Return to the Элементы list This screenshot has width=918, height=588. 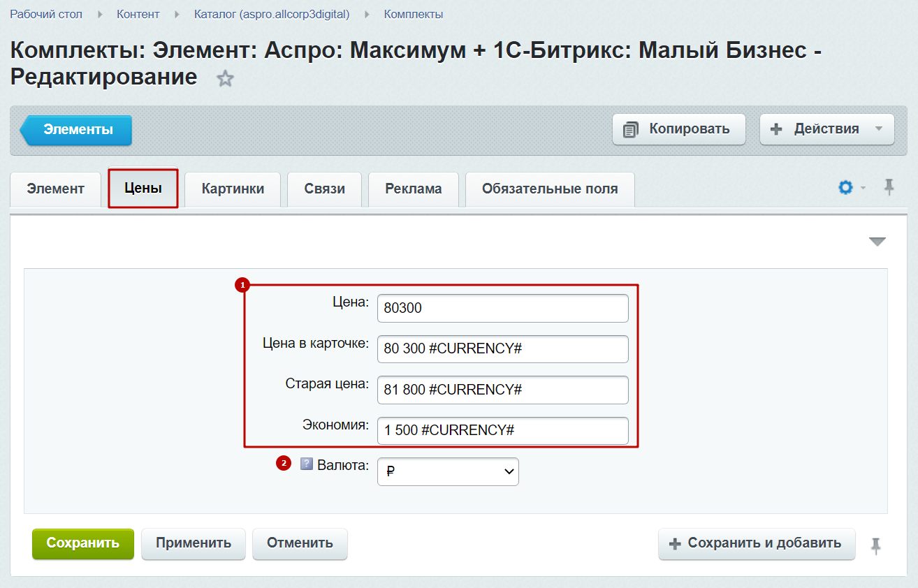pos(76,130)
